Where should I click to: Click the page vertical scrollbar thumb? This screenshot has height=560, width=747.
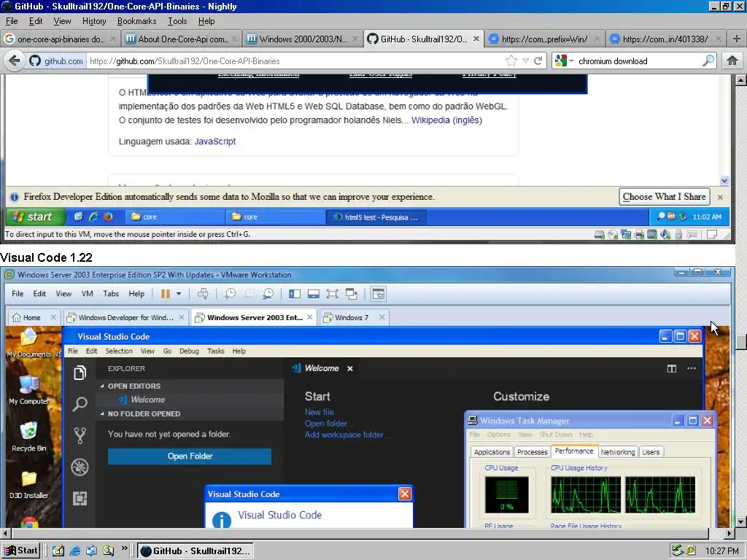741,343
